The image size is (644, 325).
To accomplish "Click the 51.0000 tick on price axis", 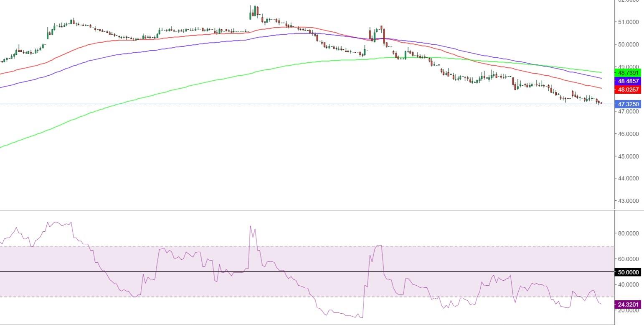I will pyautogui.click(x=628, y=22).
